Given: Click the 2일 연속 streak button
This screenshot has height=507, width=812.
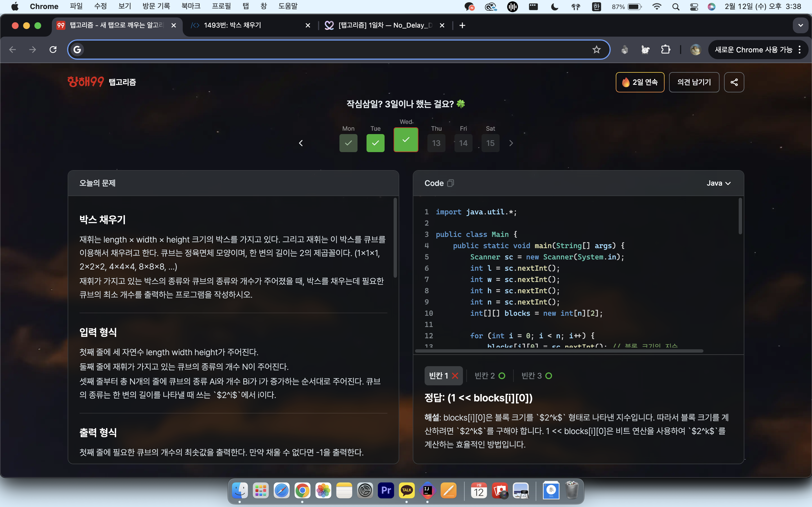Looking at the screenshot, I should [640, 82].
